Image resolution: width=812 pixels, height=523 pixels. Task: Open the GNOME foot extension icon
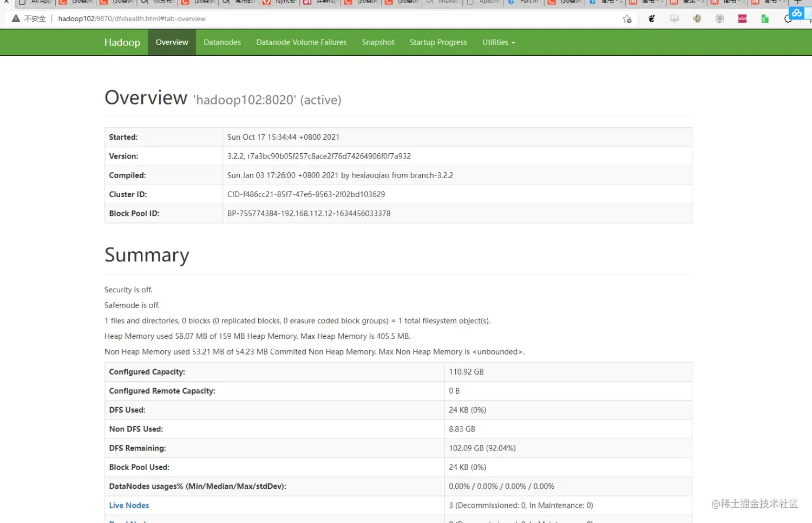[652, 19]
